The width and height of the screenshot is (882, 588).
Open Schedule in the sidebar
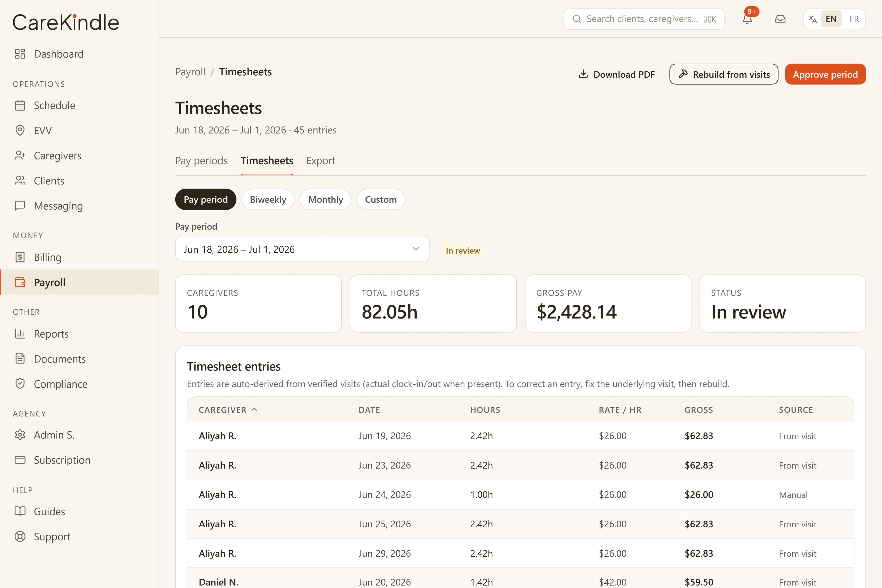(79, 105)
